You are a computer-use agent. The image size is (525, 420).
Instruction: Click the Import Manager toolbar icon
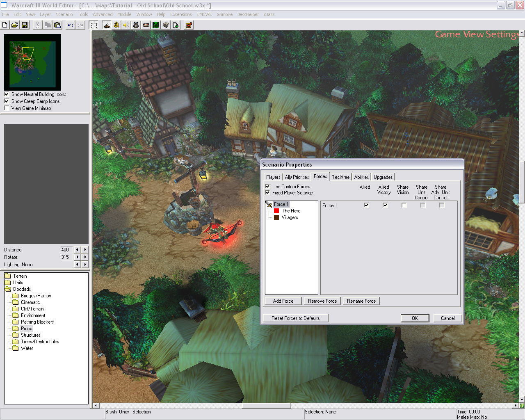tap(176, 25)
